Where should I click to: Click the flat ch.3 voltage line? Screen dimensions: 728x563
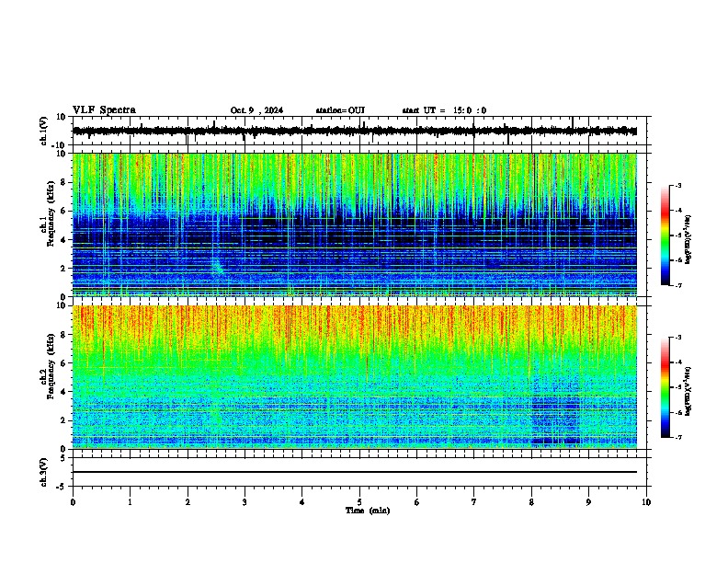pos(355,472)
